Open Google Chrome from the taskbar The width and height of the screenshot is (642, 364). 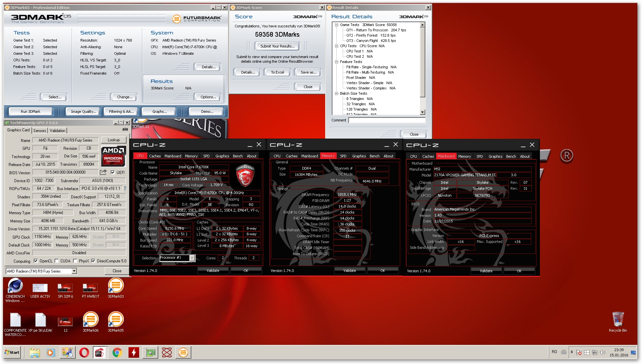[117, 352]
